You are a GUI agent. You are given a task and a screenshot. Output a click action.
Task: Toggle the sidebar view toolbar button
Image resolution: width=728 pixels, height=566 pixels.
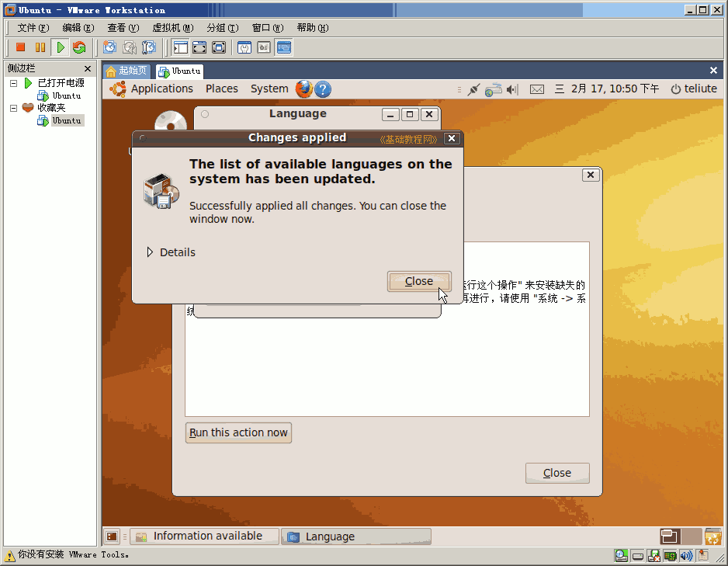180,47
